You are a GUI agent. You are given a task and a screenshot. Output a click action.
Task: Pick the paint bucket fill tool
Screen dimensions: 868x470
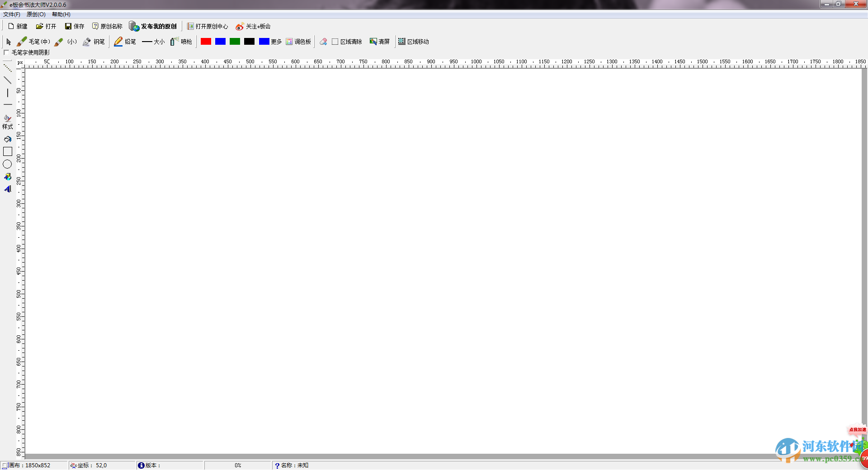(8, 139)
